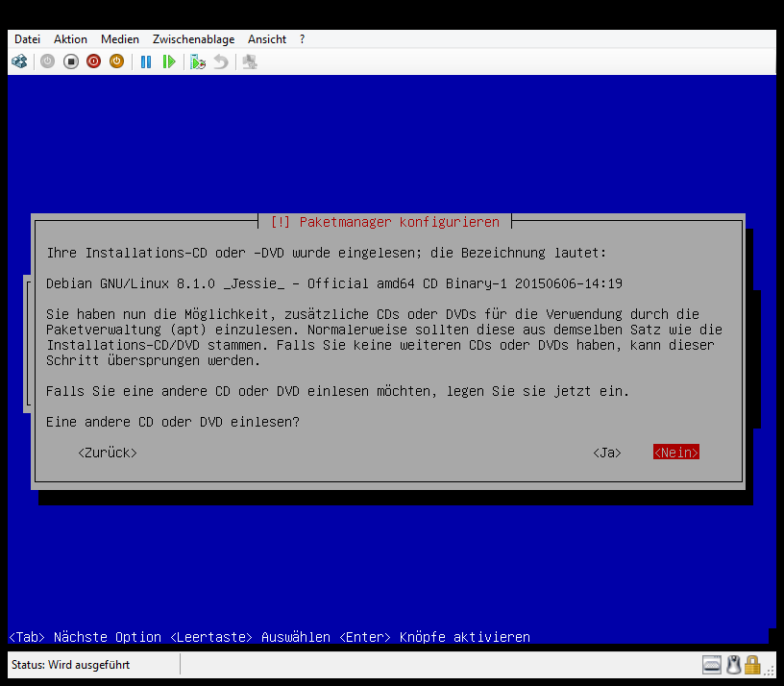Save VM state with the orange power icon
This screenshot has width=784, height=686.
116,61
